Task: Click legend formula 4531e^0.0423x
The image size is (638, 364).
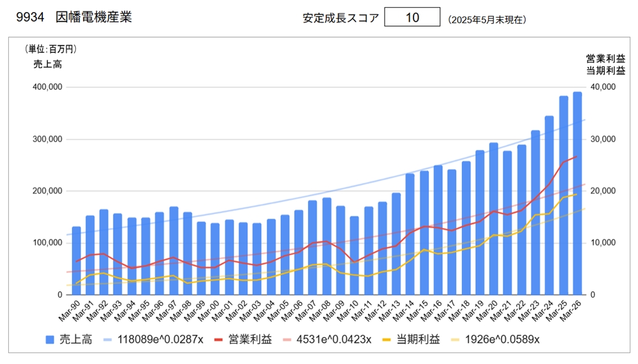Action: [x=334, y=340]
